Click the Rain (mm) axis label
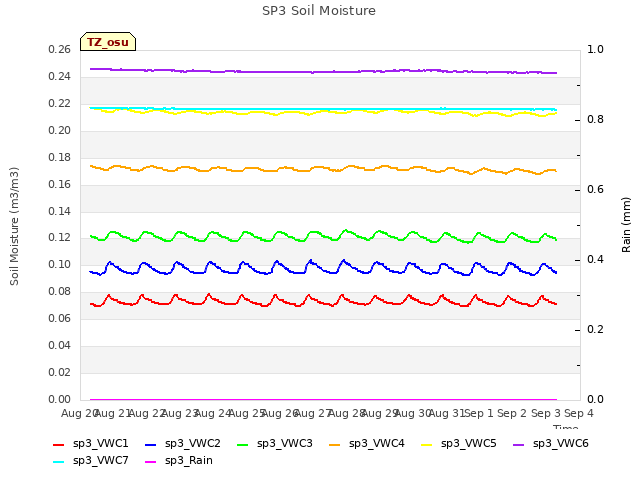Image resolution: width=640 pixels, height=480 pixels. (626, 225)
